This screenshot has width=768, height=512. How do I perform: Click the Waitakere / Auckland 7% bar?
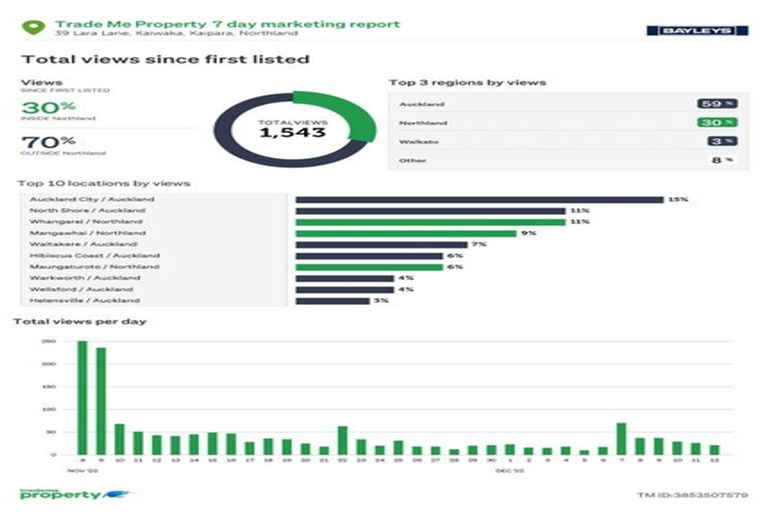tap(381, 244)
